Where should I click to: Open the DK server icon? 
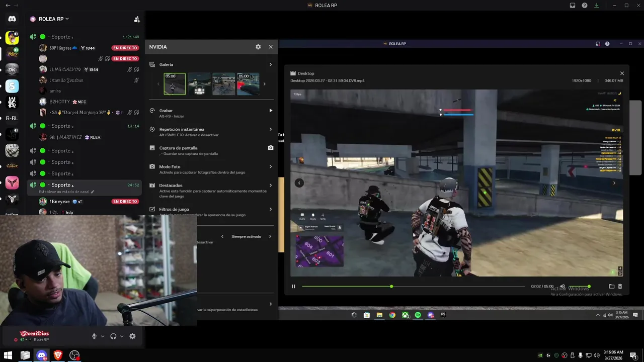point(12,69)
